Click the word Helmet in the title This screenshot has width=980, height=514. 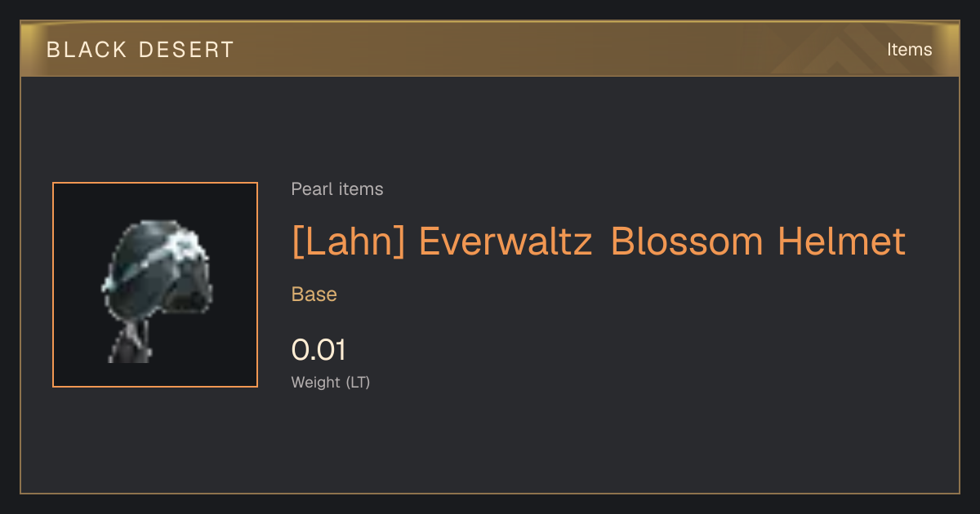[842, 242]
